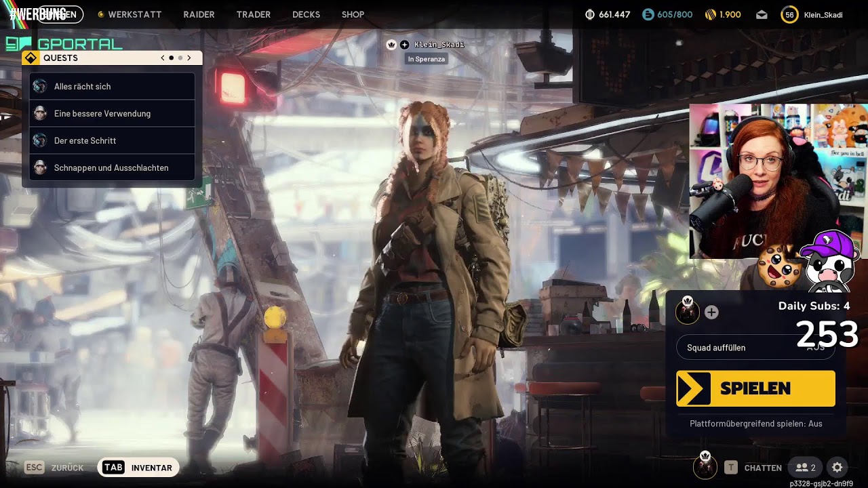Click the level 56 progress ring
Image resolution: width=868 pixels, height=488 pixels.
(x=789, y=14)
